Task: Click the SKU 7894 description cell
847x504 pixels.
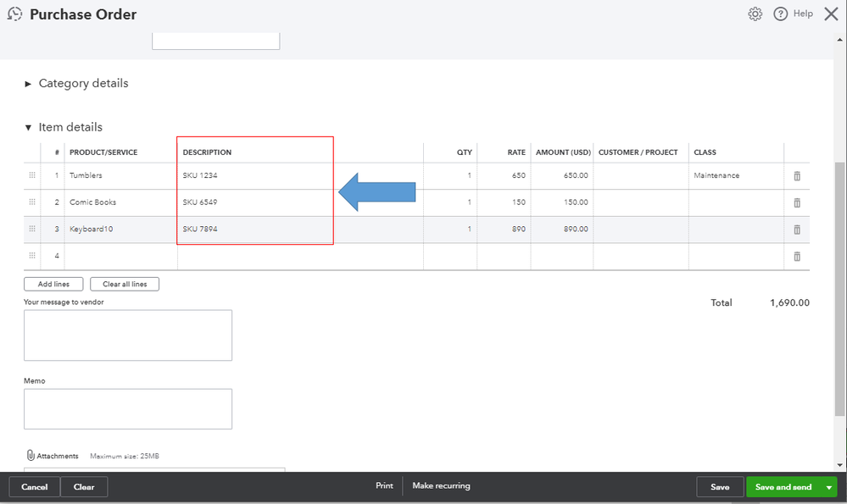Action: click(300, 229)
